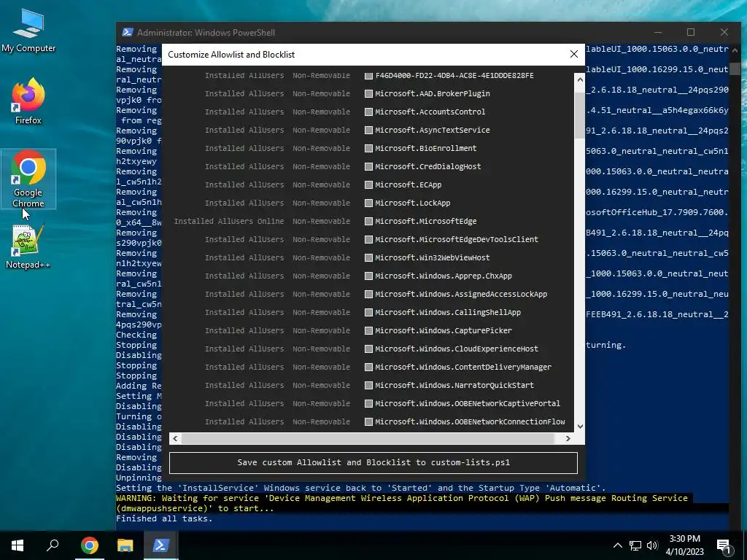Image resolution: width=747 pixels, height=560 pixels.
Task: Tick the Microsoft.AccountsControl checkbox
Action: [x=368, y=112]
